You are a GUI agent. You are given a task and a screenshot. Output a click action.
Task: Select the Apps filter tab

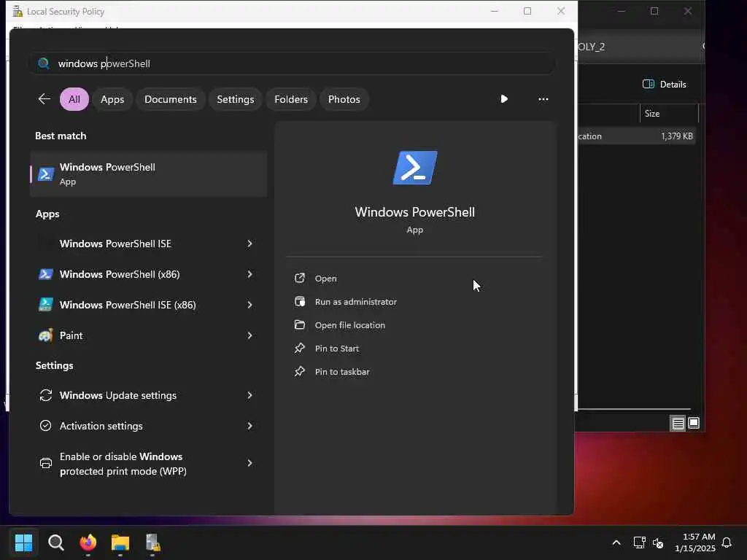tap(112, 99)
